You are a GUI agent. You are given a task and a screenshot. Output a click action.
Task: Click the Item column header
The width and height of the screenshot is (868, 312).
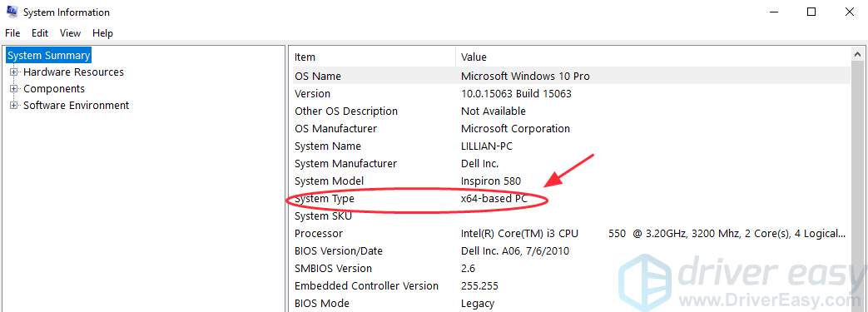(374, 57)
